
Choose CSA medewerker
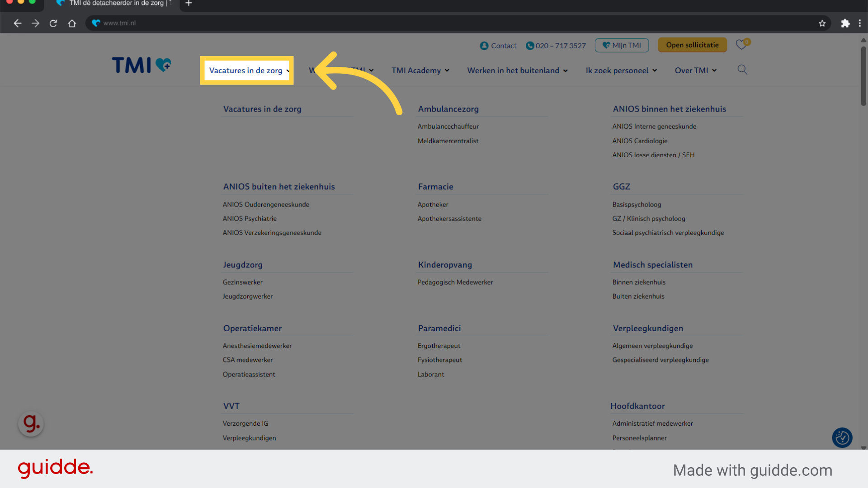point(248,360)
